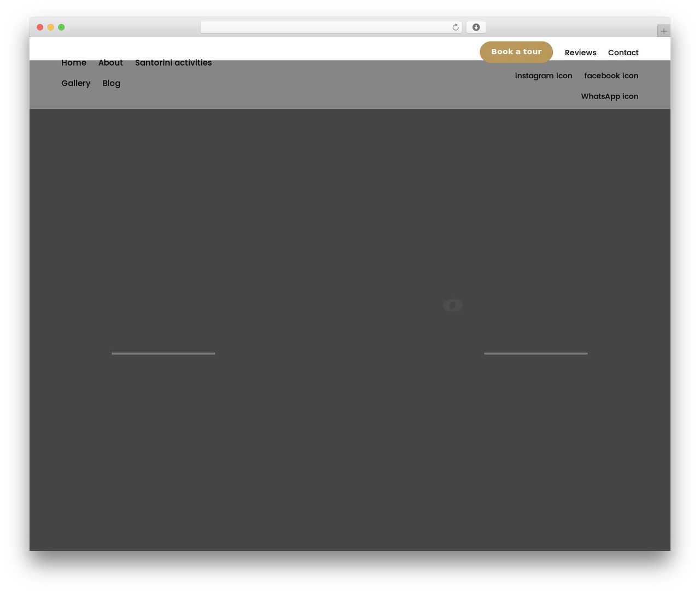This screenshot has height=593, width=700.
Task: Open the Blog link
Action: click(111, 83)
